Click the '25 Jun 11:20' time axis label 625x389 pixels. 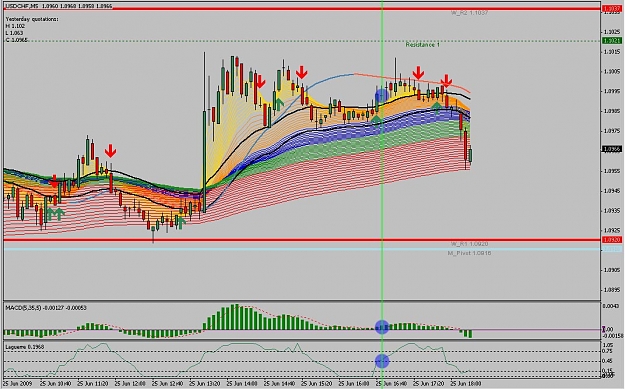(x=92, y=384)
